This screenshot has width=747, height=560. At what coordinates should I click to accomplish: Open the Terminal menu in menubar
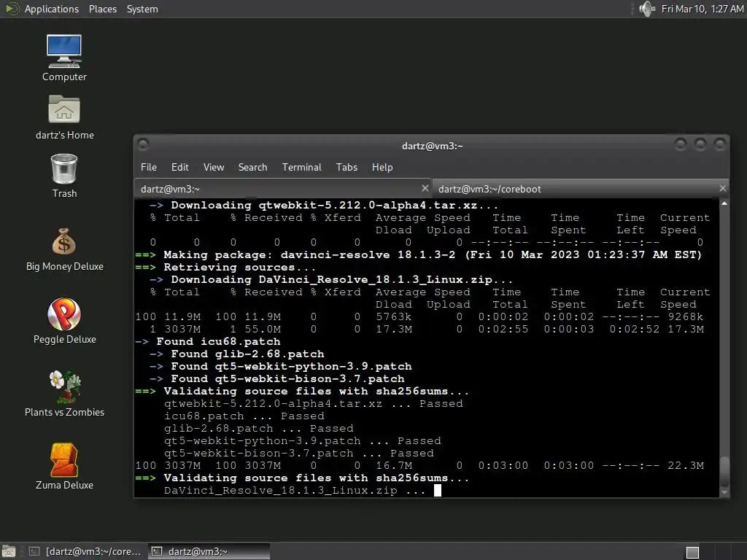tap(301, 167)
